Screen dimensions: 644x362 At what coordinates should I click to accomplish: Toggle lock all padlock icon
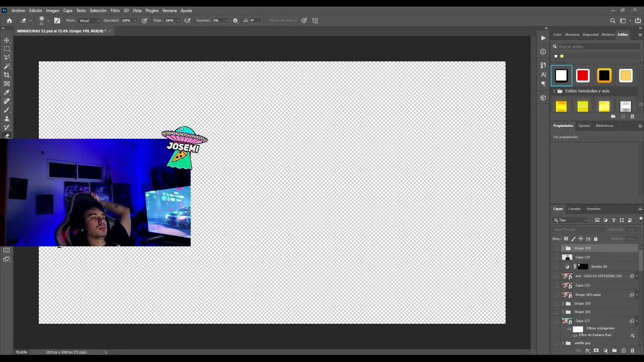pos(596,239)
